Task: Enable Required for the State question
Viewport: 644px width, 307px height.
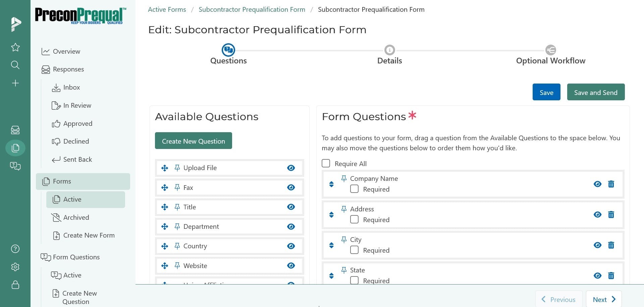Action: coord(354,280)
